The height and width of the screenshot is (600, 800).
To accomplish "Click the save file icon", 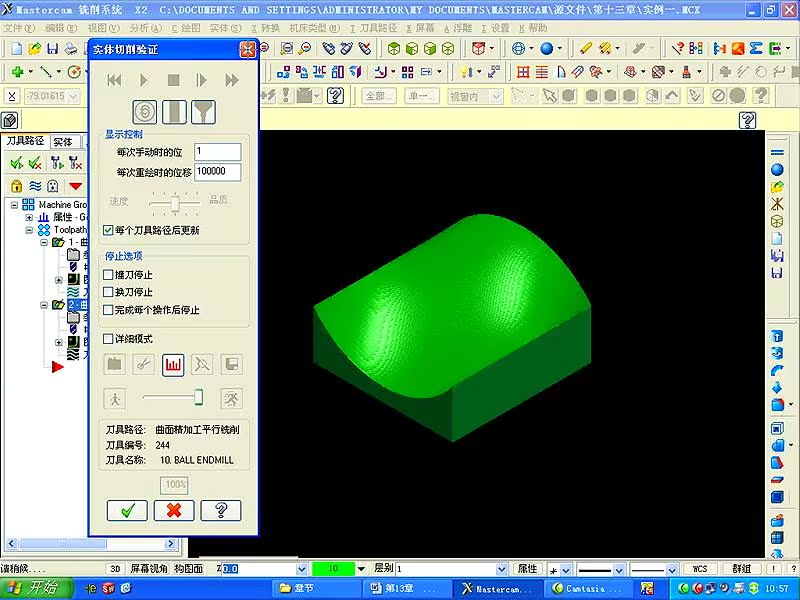I will [x=52, y=48].
